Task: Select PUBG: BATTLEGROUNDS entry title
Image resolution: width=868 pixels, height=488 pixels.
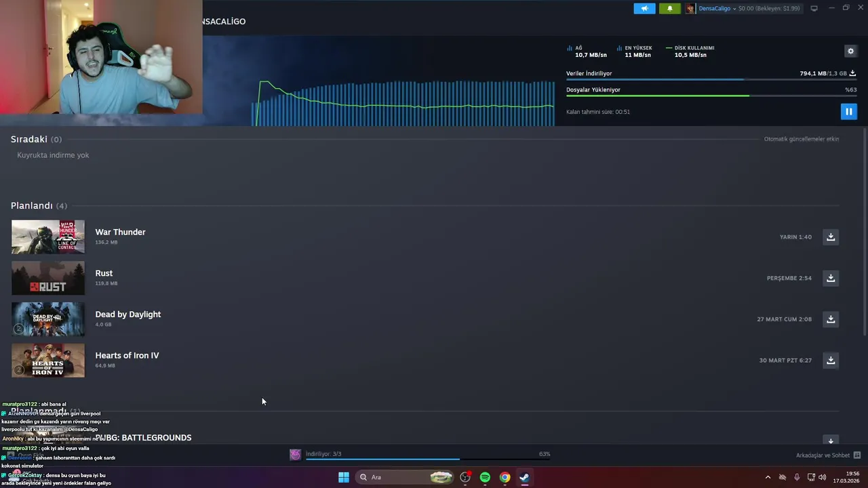Action: coord(143,438)
